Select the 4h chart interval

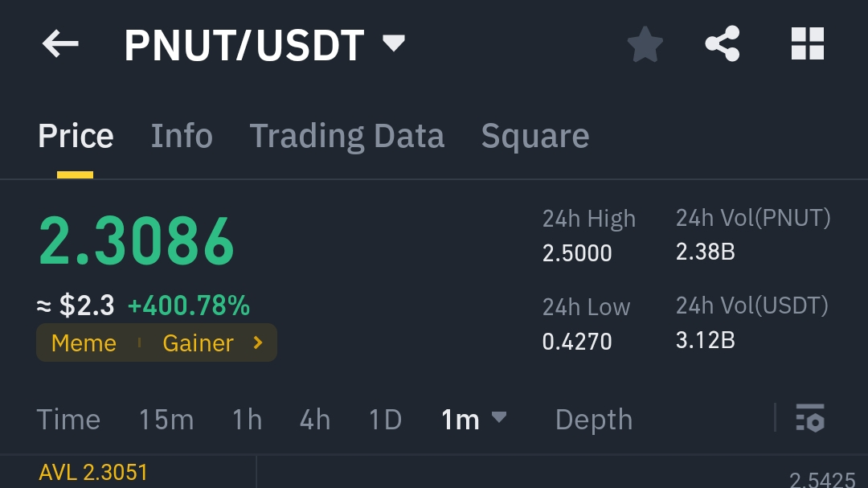click(313, 419)
